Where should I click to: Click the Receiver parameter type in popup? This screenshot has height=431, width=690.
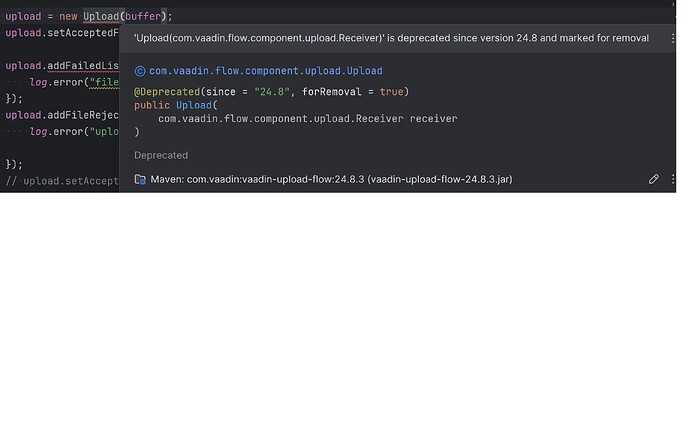[281, 118]
